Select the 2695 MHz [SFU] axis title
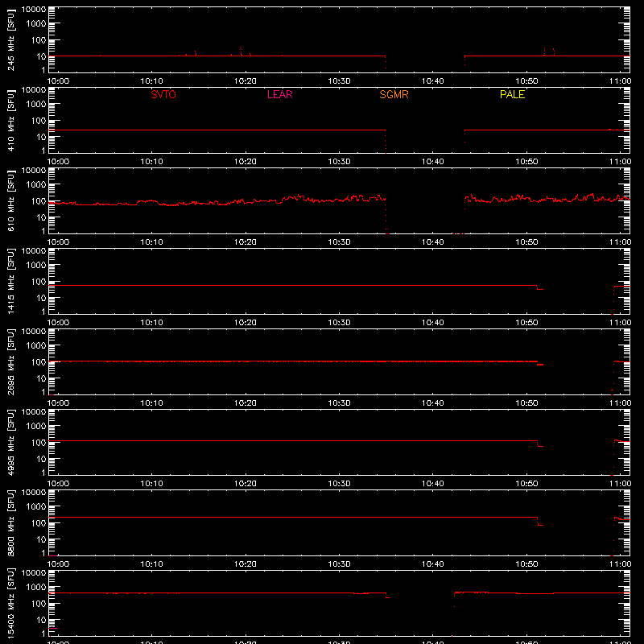 [x=11, y=361]
